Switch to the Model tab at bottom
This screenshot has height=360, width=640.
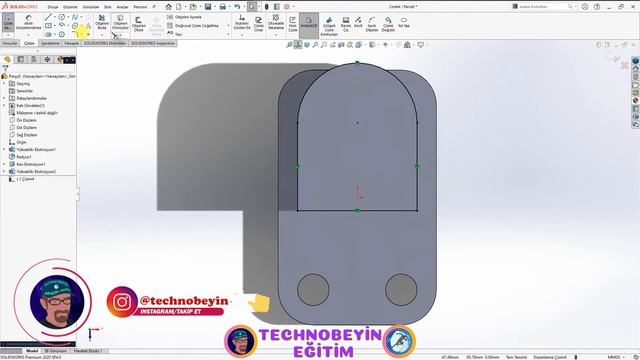(x=32, y=351)
